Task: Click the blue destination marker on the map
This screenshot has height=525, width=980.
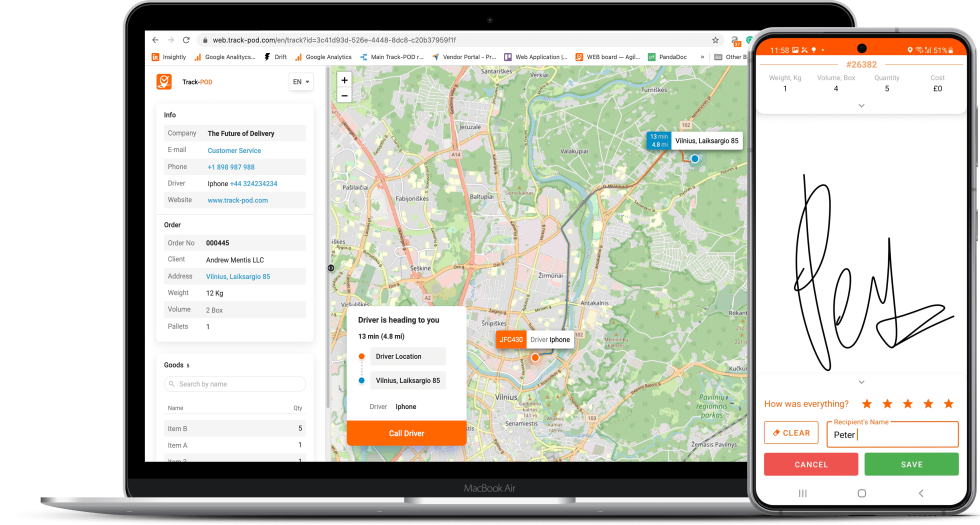Action: click(695, 158)
